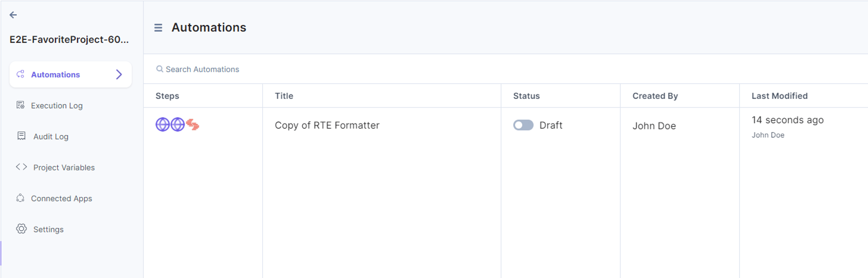Screen dimensions: 868x278
Task: Click the red arrows step icon
Action: tap(192, 125)
